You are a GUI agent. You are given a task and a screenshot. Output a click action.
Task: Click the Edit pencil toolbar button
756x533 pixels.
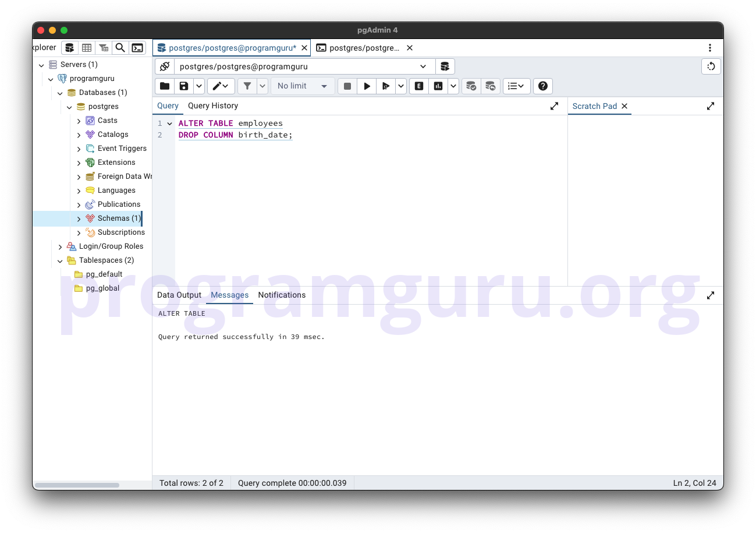tap(221, 86)
